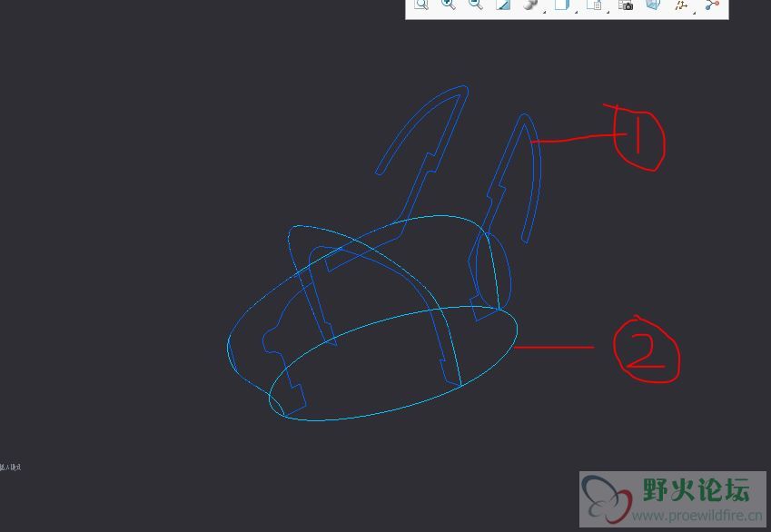
Task: Click the red circled number 1 annotation
Action: coord(638,139)
